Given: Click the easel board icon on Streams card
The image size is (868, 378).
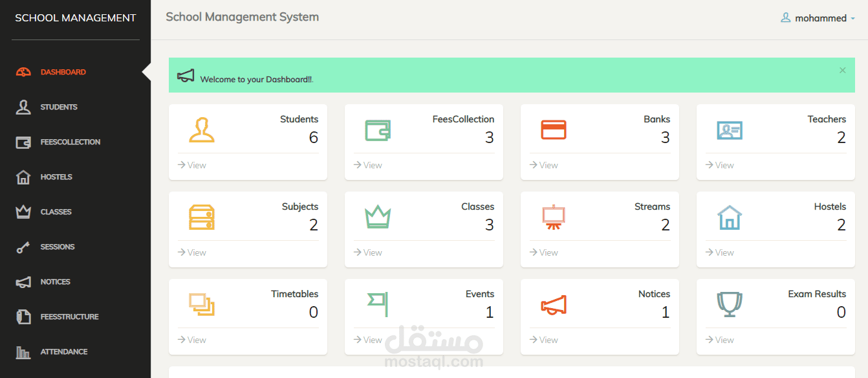Looking at the screenshot, I should coord(554,217).
